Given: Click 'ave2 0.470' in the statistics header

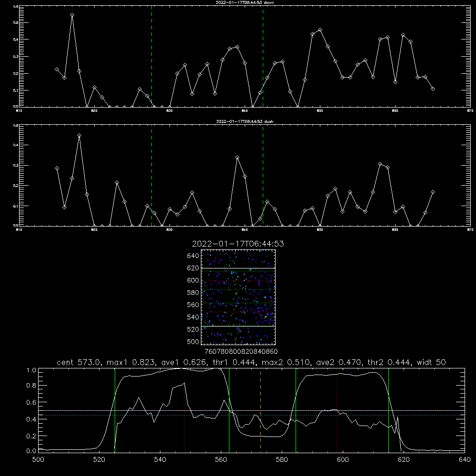Looking at the screenshot, I should click(x=340, y=362).
